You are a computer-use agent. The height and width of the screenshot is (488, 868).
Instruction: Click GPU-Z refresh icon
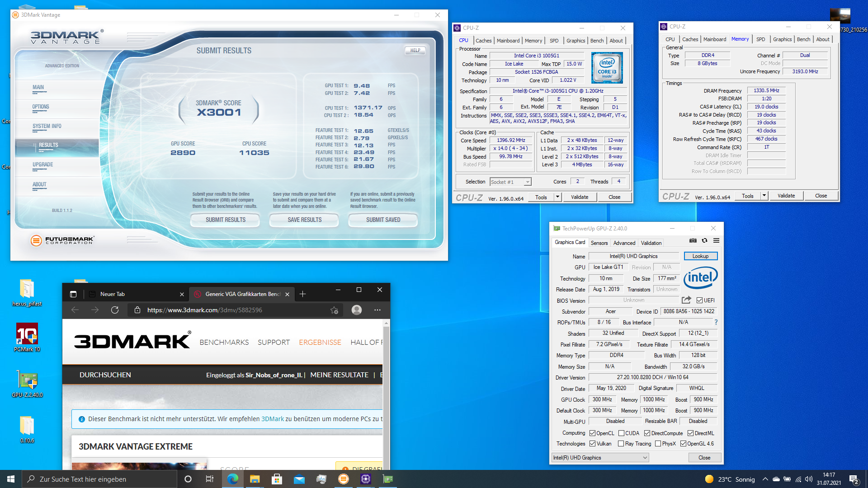click(x=704, y=241)
